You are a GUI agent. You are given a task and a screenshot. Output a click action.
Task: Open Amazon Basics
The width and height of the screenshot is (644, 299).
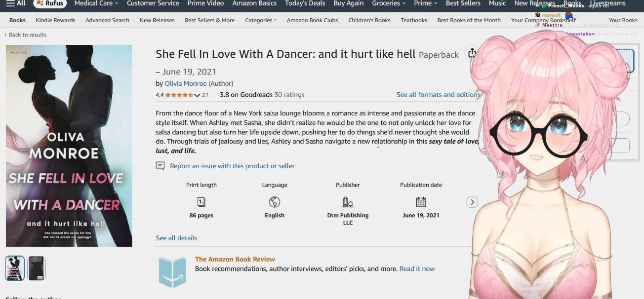[254, 3]
